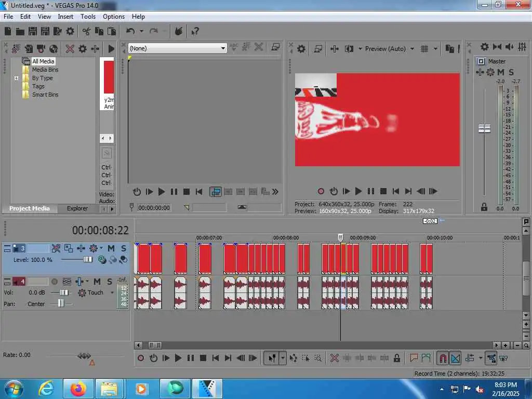Play the timeline from transport bar

point(178,358)
